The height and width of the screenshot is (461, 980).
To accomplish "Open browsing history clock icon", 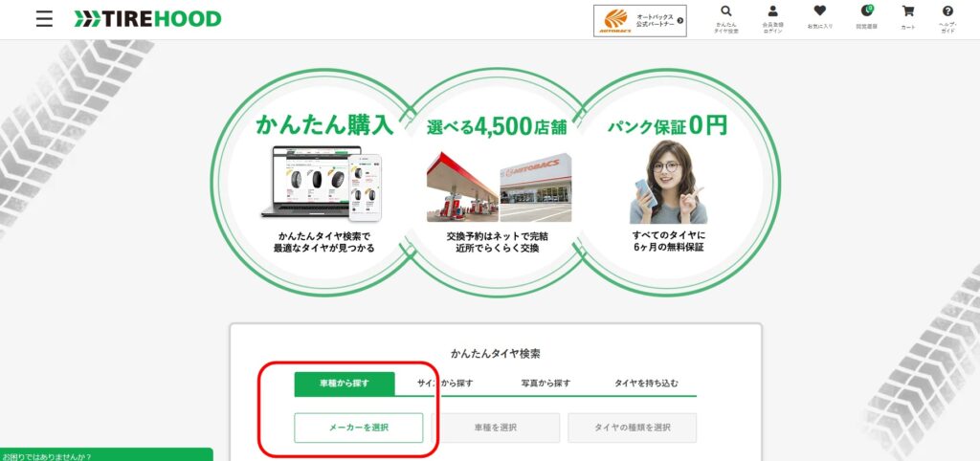I will pyautogui.click(x=867, y=11).
